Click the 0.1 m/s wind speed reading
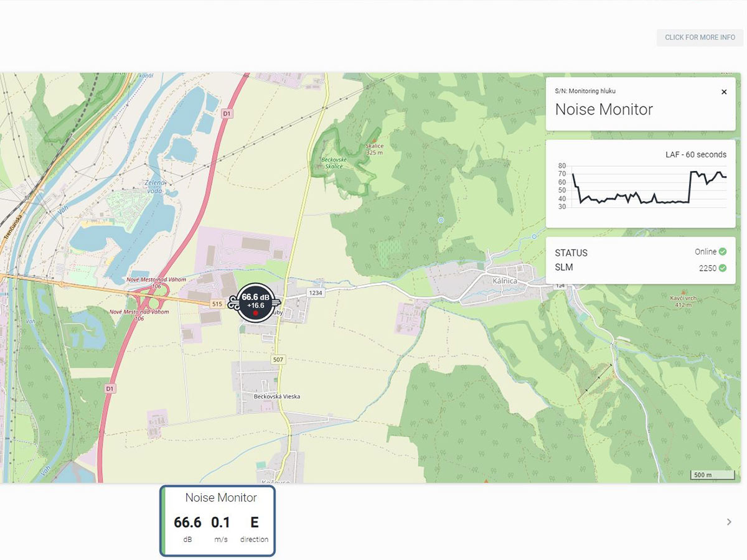Screen dimensions: 747x560 [220, 522]
